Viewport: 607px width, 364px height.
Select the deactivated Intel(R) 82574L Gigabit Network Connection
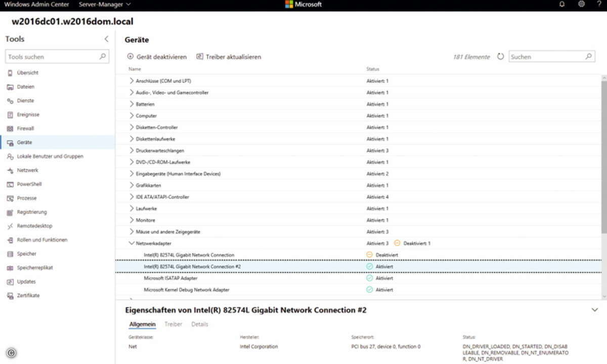click(x=358, y=255)
